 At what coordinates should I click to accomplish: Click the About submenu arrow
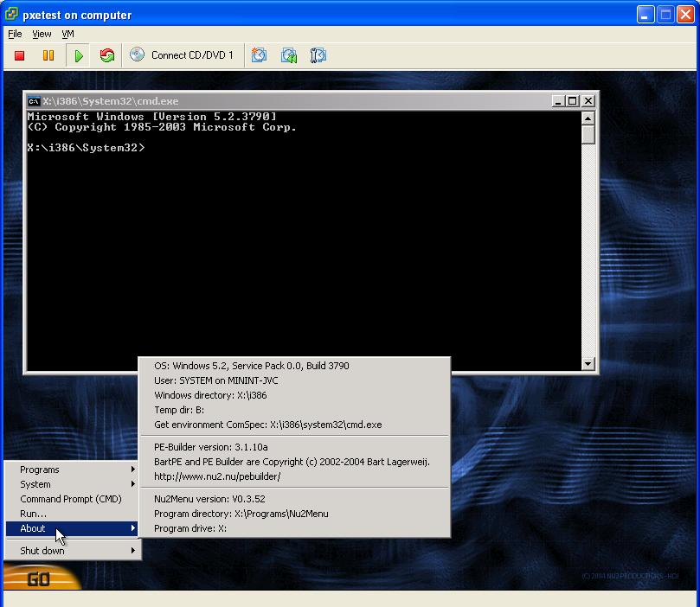[133, 528]
